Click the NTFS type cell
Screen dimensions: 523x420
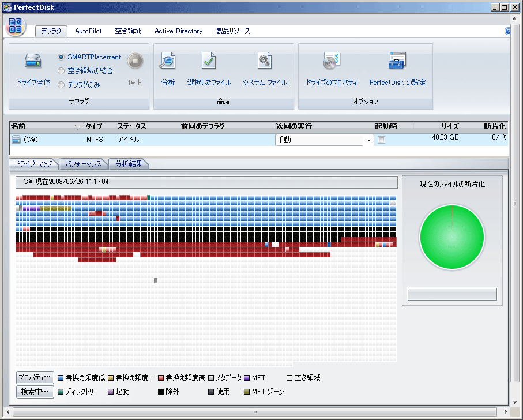coord(95,140)
